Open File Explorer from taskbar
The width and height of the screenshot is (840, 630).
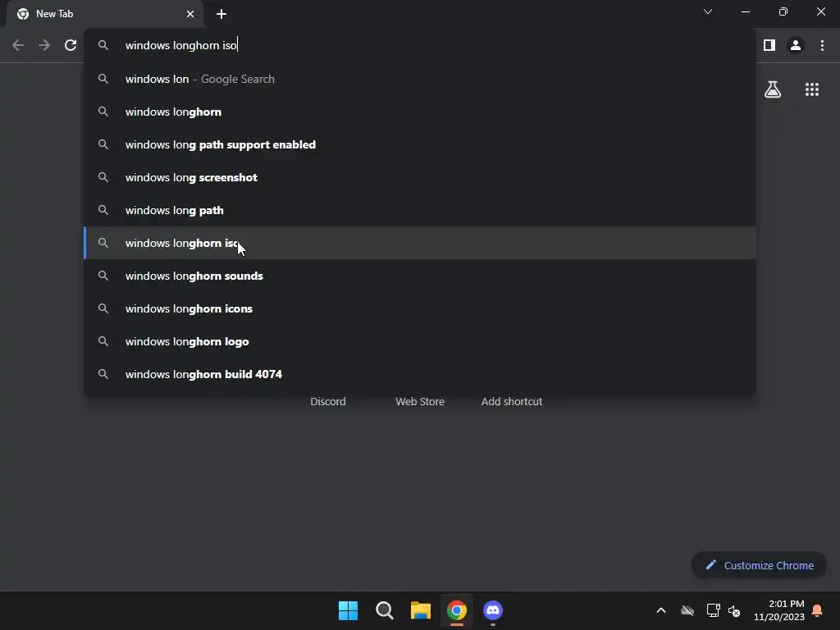tap(421, 610)
